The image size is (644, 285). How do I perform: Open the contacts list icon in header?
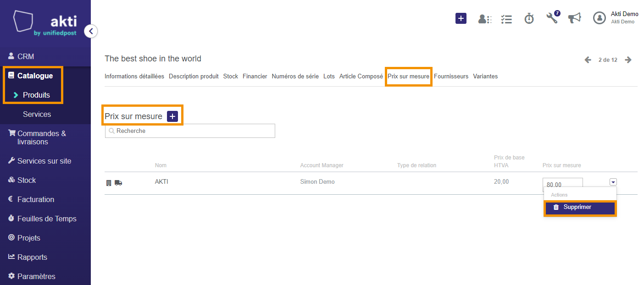pyautogui.click(x=485, y=19)
